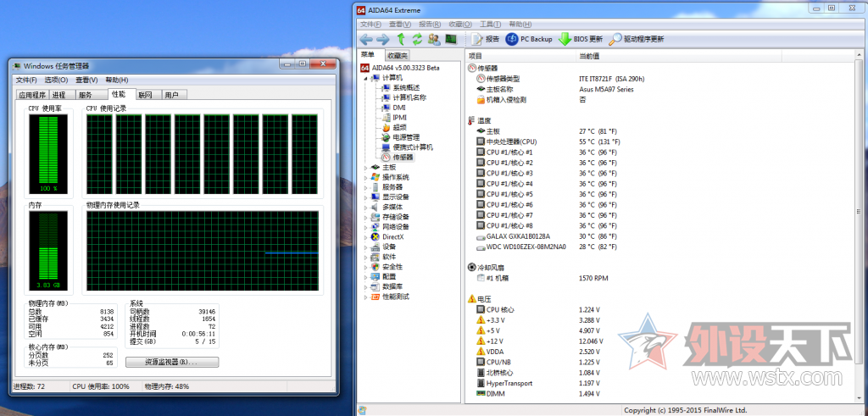The width and height of the screenshot is (868, 416).
Task: Select the WDC WD10EZEX-08M2NA0 row
Action: point(546,247)
